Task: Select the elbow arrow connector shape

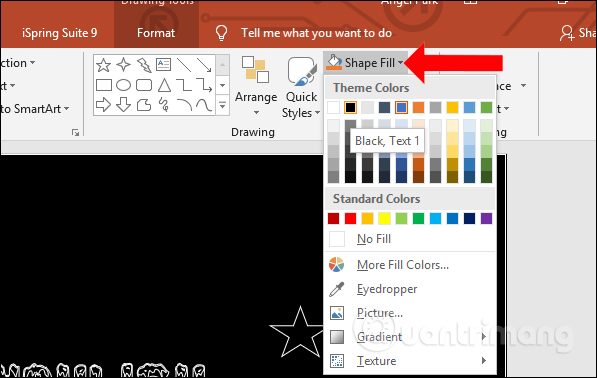Action: click(204, 85)
